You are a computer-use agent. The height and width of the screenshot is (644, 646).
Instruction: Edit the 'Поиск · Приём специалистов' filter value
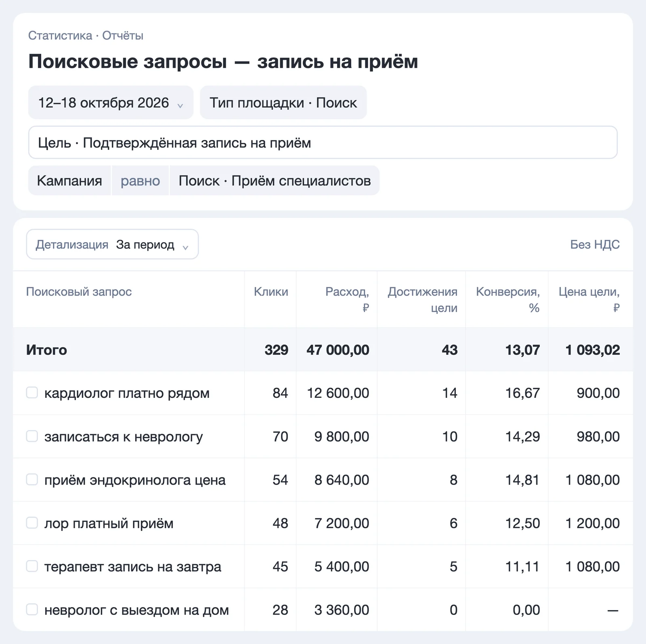click(x=275, y=180)
